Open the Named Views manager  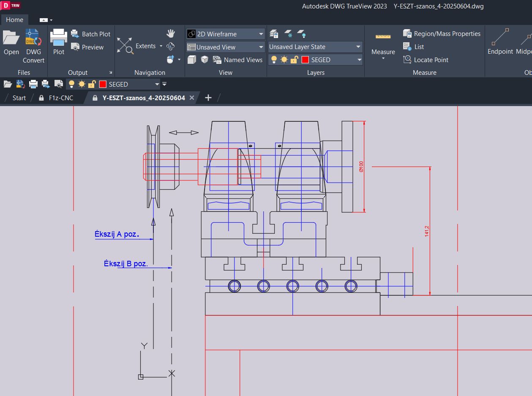(238, 60)
